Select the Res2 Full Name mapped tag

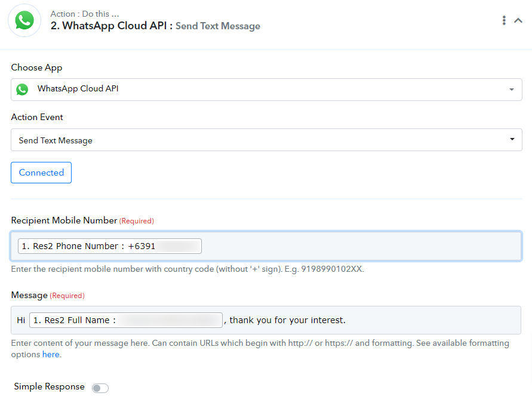point(126,320)
